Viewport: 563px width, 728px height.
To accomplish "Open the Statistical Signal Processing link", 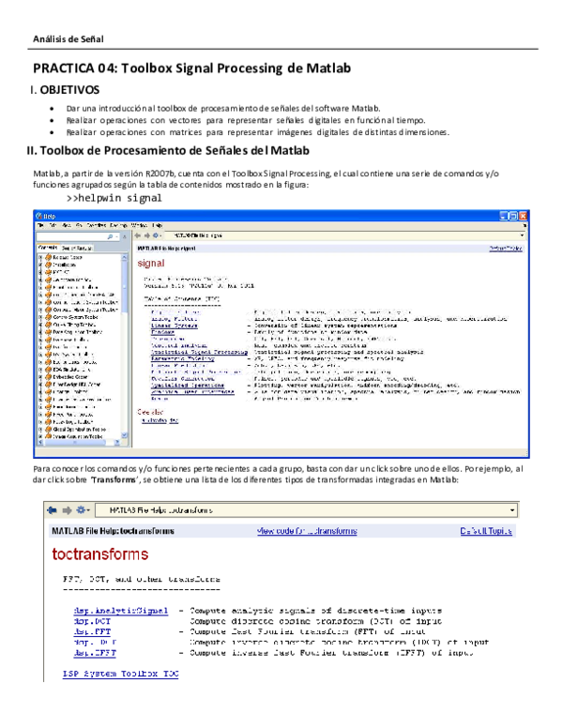I will (199, 352).
